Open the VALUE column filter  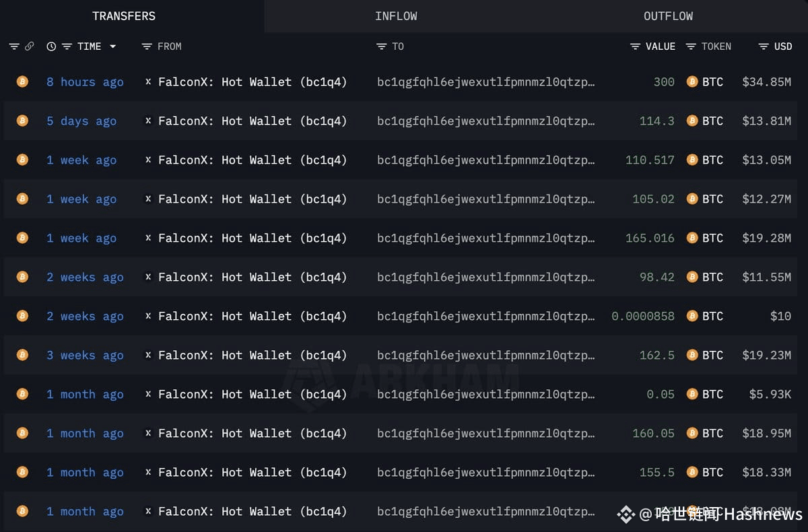(x=635, y=46)
